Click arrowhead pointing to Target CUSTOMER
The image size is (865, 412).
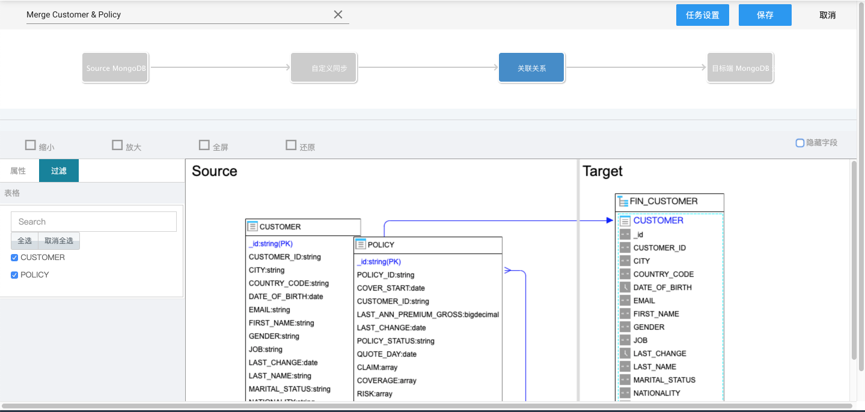tap(610, 220)
